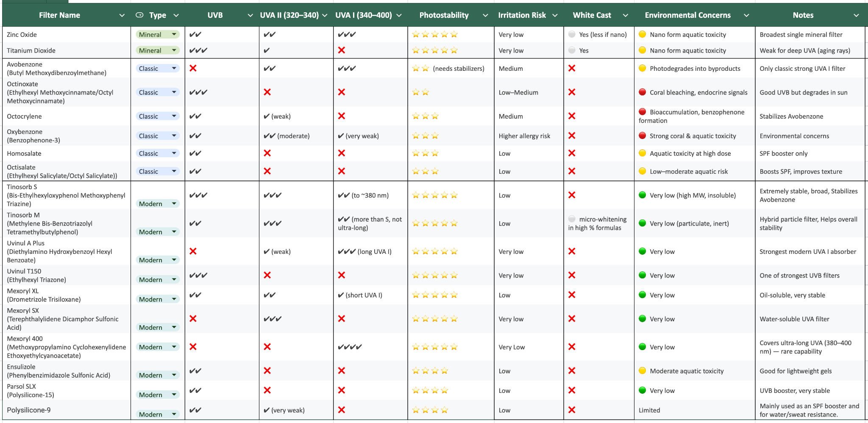The width and height of the screenshot is (868, 423).
Task: Click the chip icon beside the Type header
Action: [x=139, y=15]
